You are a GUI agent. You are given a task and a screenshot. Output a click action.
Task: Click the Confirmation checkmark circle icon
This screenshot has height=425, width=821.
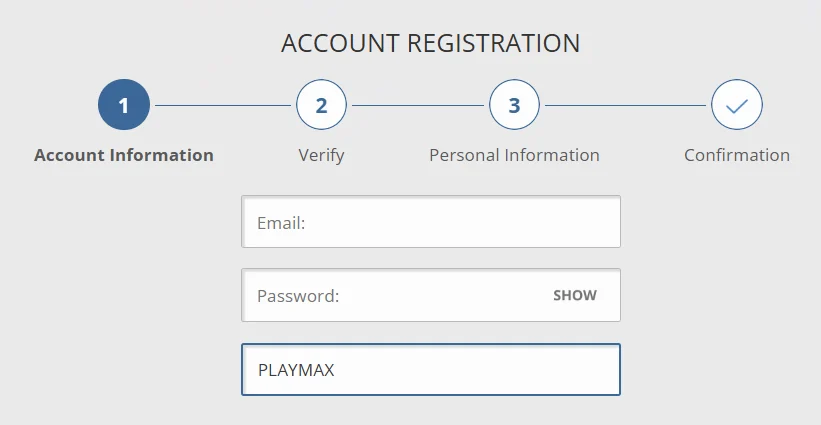737,105
